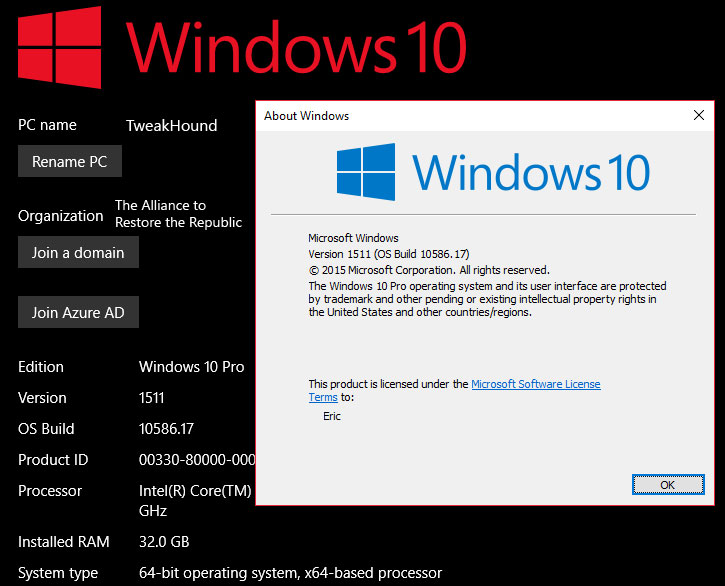Viewport: 725px width, 586px height.
Task: Select the 1511 version value
Action: tap(152, 398)
